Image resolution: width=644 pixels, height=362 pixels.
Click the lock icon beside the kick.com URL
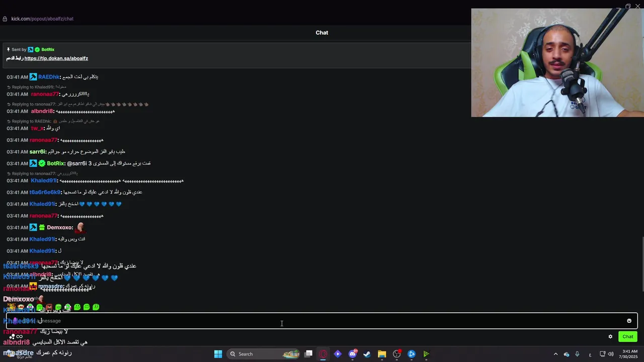tap(5, 19)
